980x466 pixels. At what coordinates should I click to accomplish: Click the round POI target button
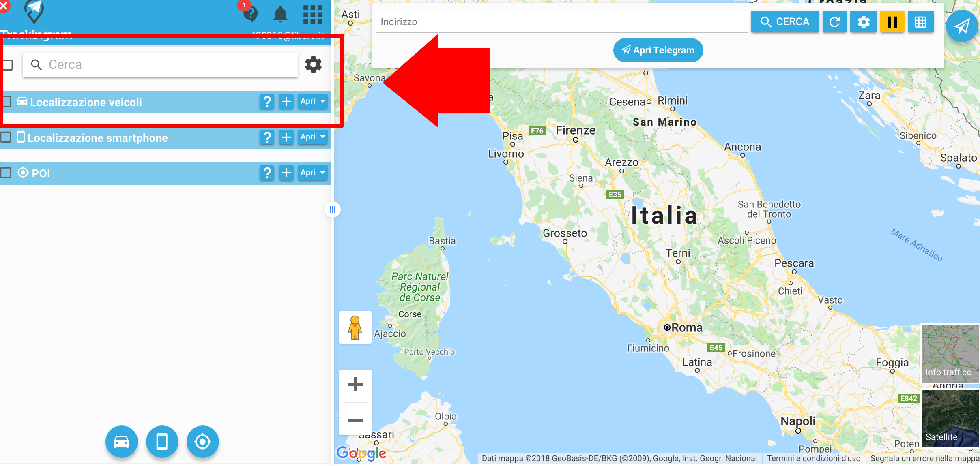(x=202, y=441)
